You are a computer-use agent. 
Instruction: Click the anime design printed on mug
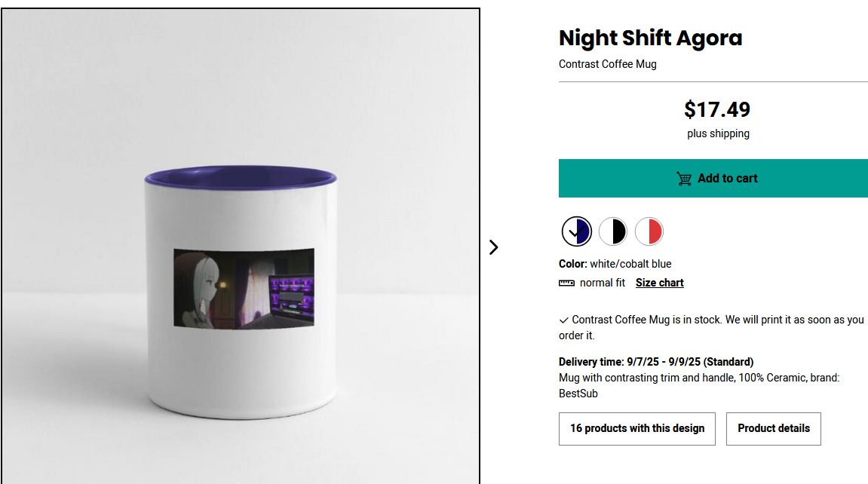(x=244, y=289)
